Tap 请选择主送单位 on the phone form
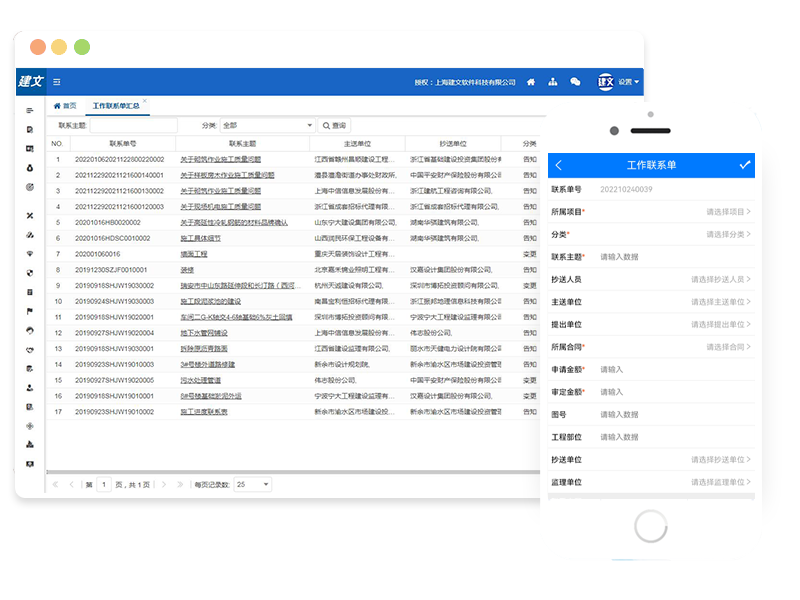 click(x=720, y=302)
